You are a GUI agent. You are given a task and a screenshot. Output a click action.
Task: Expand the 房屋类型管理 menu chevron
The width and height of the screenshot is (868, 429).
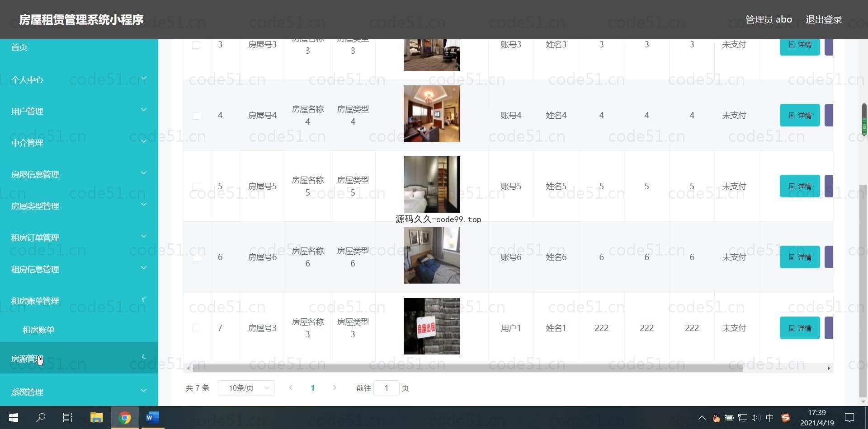click(x=144, y=205)
